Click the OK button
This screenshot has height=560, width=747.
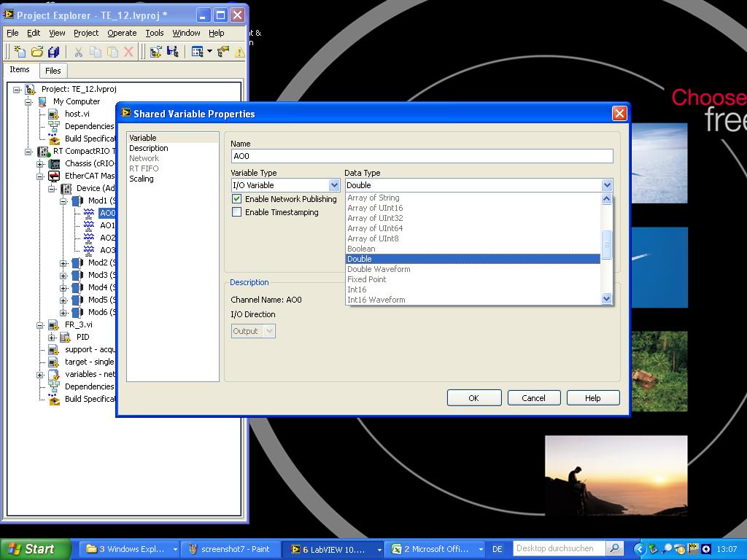point(473,398)
